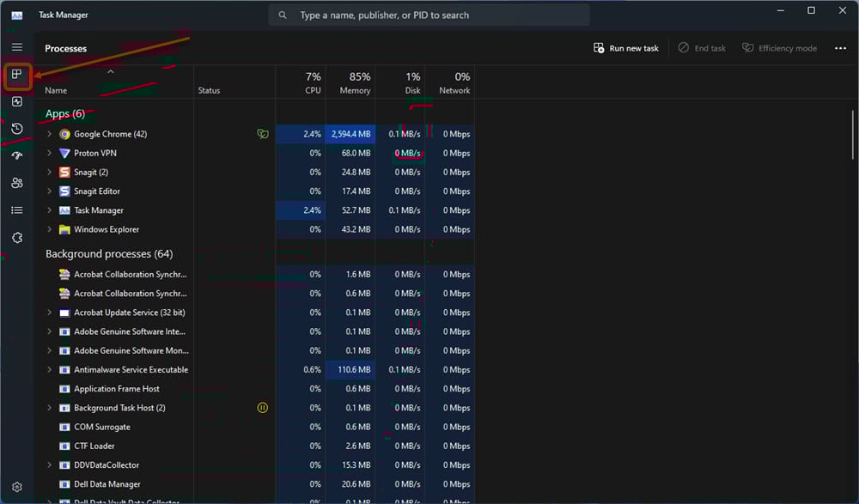859x504 pixels.
Task: Open the Performance sidebar icon
Action: click(17, 101)
